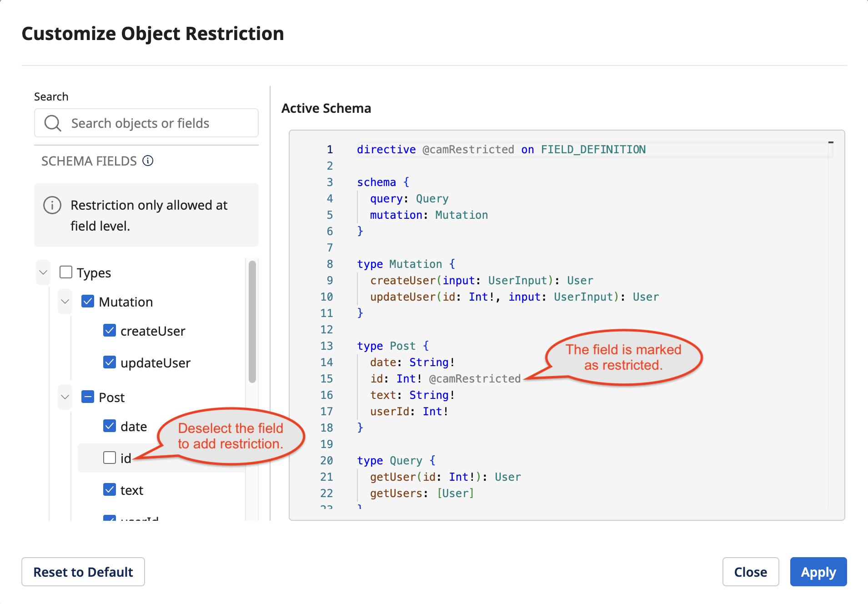Screen dimensions: 868x604
Task: Uncheck the text field checkbox
Action: pos(110,490)
